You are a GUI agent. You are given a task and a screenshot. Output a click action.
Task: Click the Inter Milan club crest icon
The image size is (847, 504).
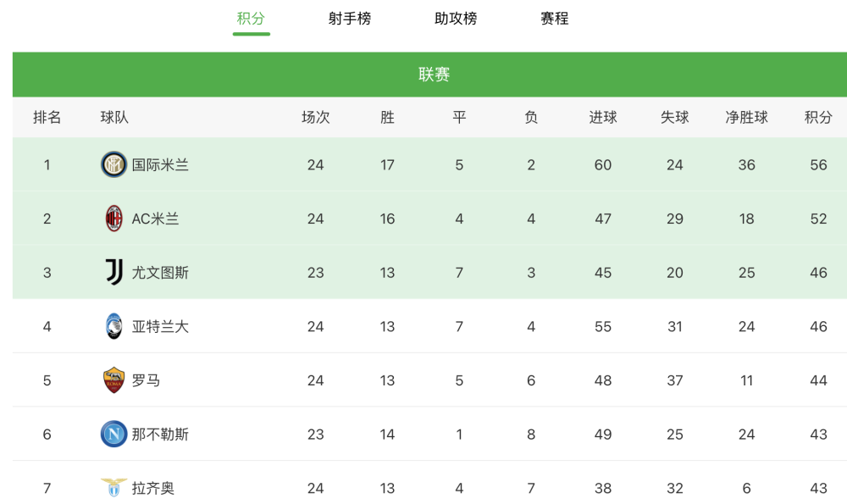113,164
